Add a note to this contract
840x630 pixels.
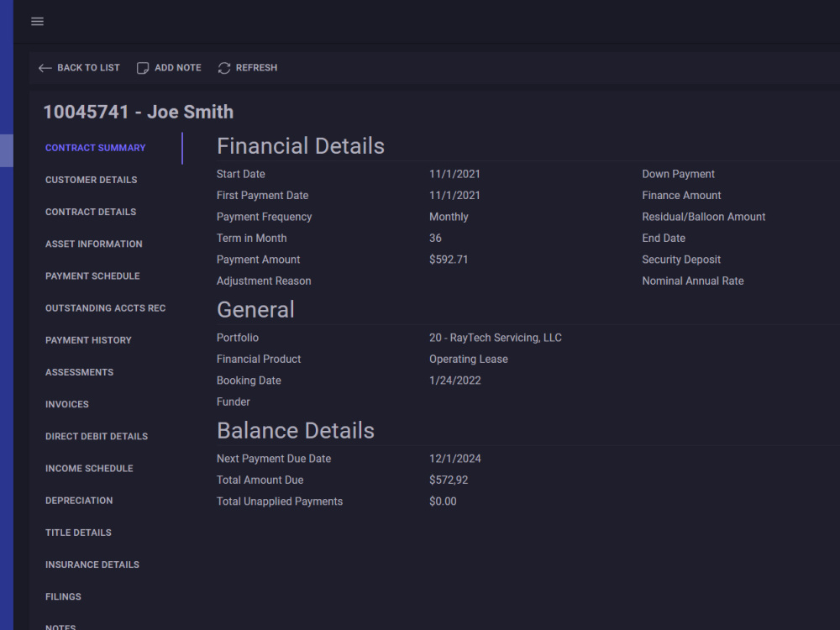[x=170, y=68]
